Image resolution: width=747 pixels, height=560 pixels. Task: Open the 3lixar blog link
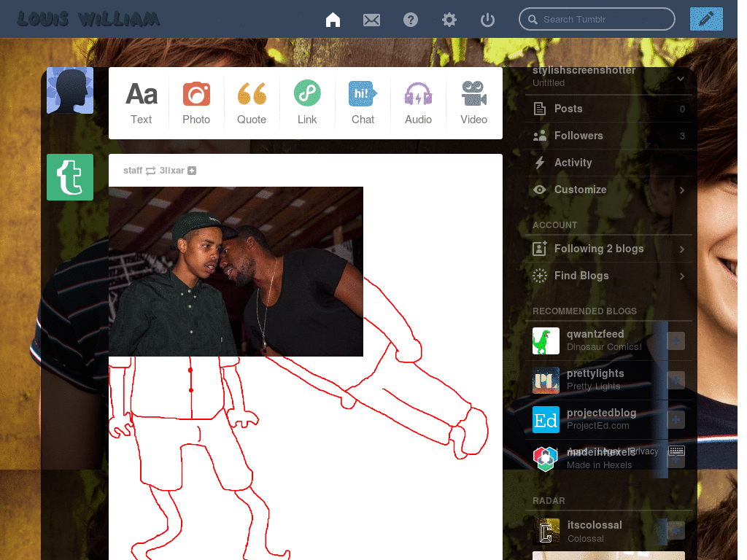[x=171, y=171]
